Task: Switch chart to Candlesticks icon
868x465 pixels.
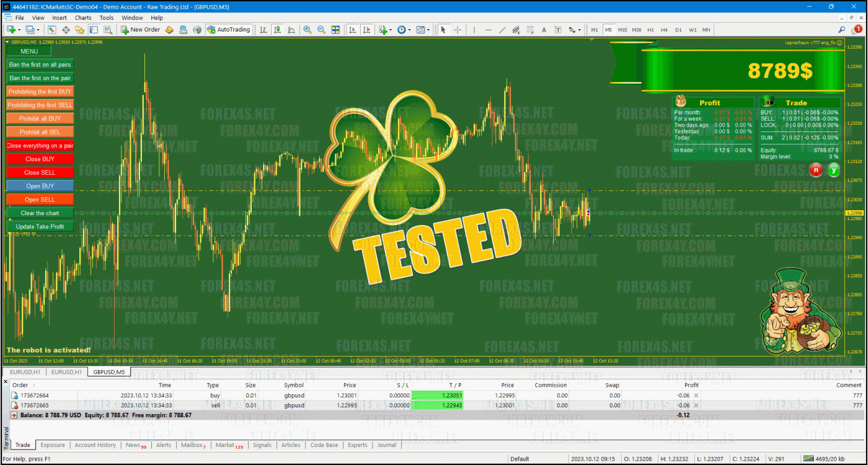Action: 277,30
